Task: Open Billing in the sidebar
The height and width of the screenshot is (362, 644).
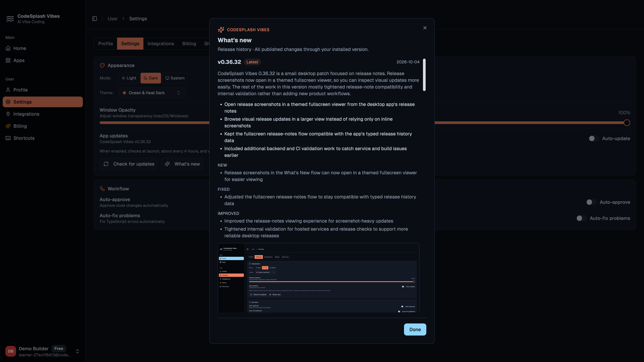Action: (x=43, y=126)
